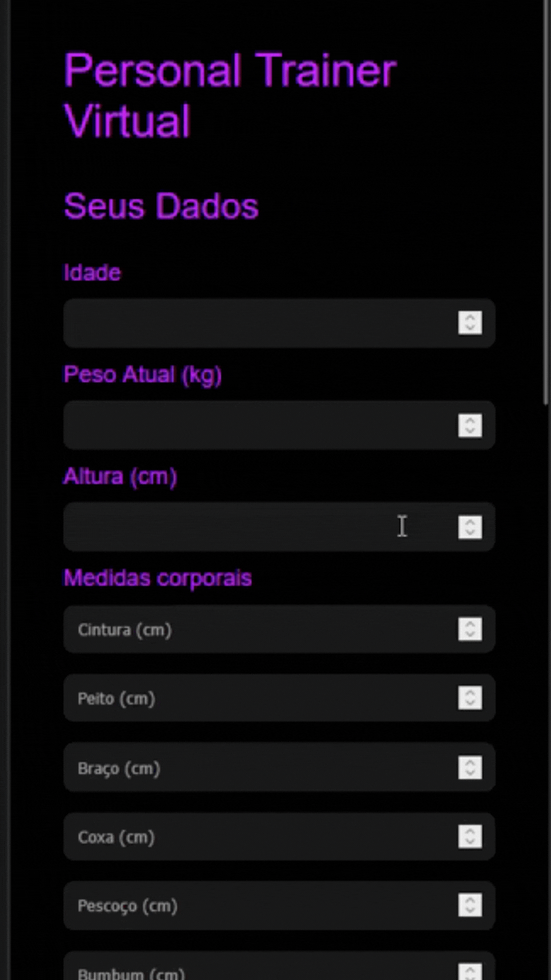Click the Coxa field spinner arrows
551x980 pixels.
[x=470, y=836]
